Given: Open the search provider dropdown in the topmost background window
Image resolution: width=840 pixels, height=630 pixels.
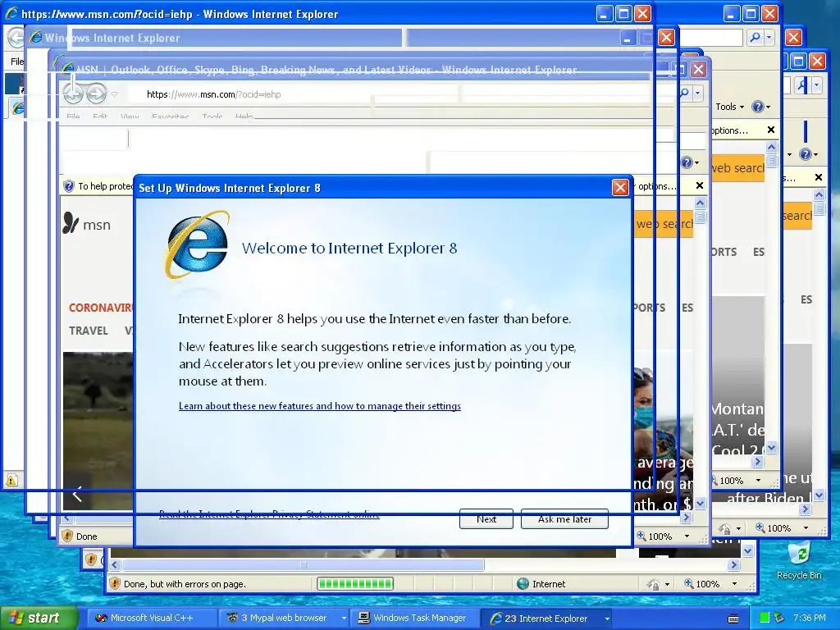Looking at the screenshot, I should point(769,38).
